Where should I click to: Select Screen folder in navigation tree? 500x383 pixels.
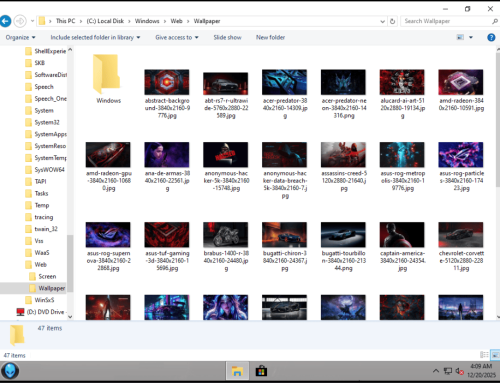pos(43,276)
